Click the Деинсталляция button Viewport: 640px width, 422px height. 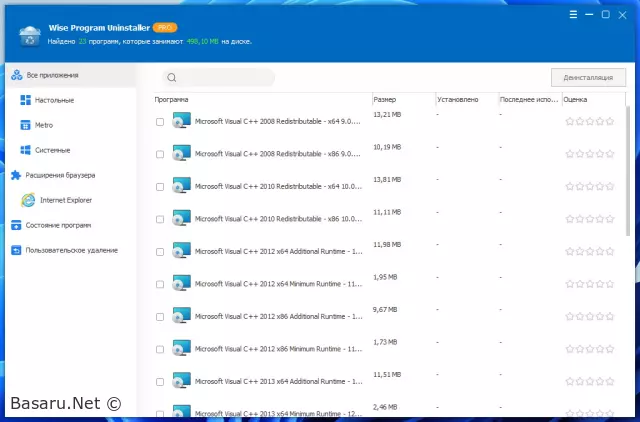point(588,78)
